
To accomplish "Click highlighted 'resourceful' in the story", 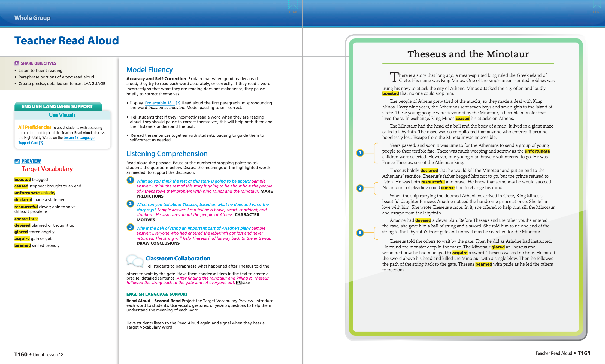I will pyautogui.click(x=433, y=182).
